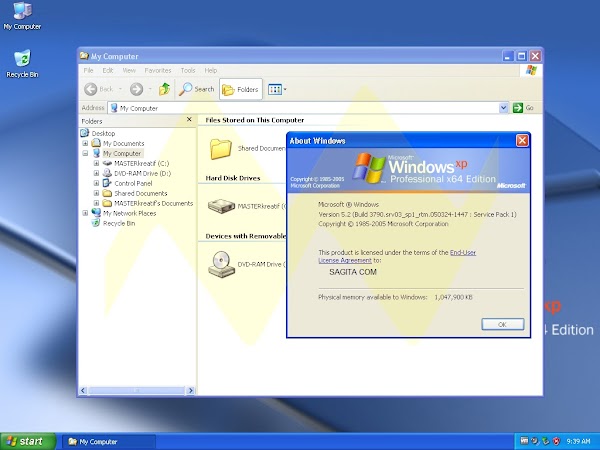Select Control Panel in tree

click(133, 183)
